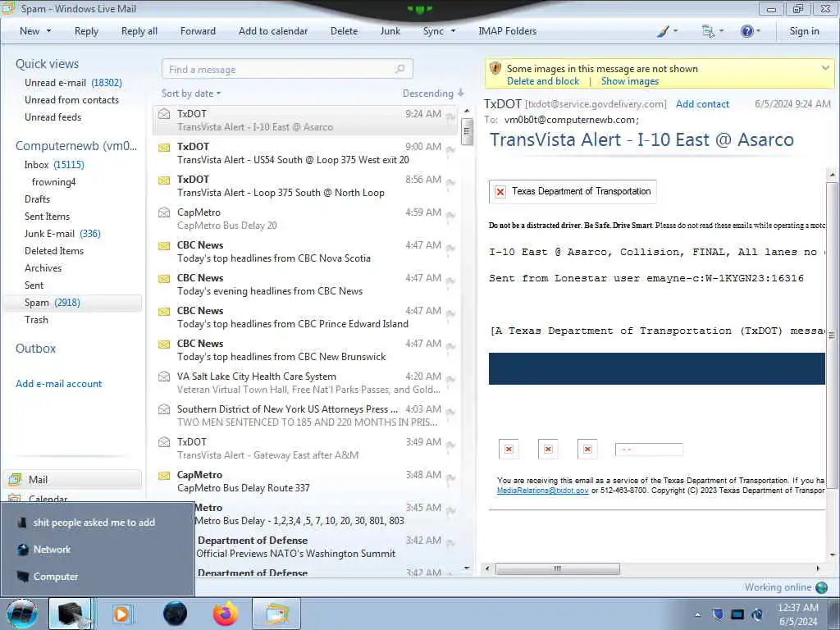
Task: Open the paintbrush color scheme icon in toolbar
Action: (663, 31)
